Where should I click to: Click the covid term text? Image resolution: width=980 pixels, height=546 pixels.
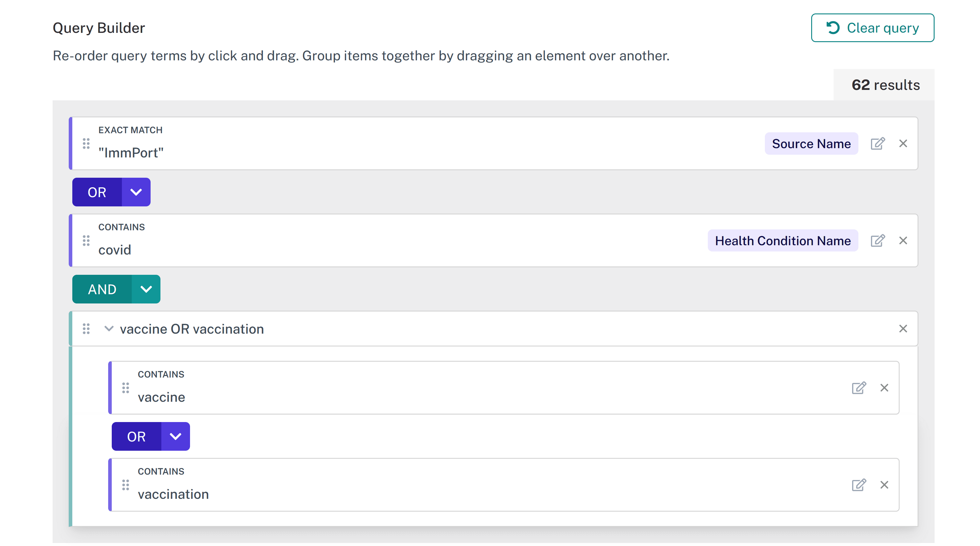pyautogui.click(x=114, y=250)
